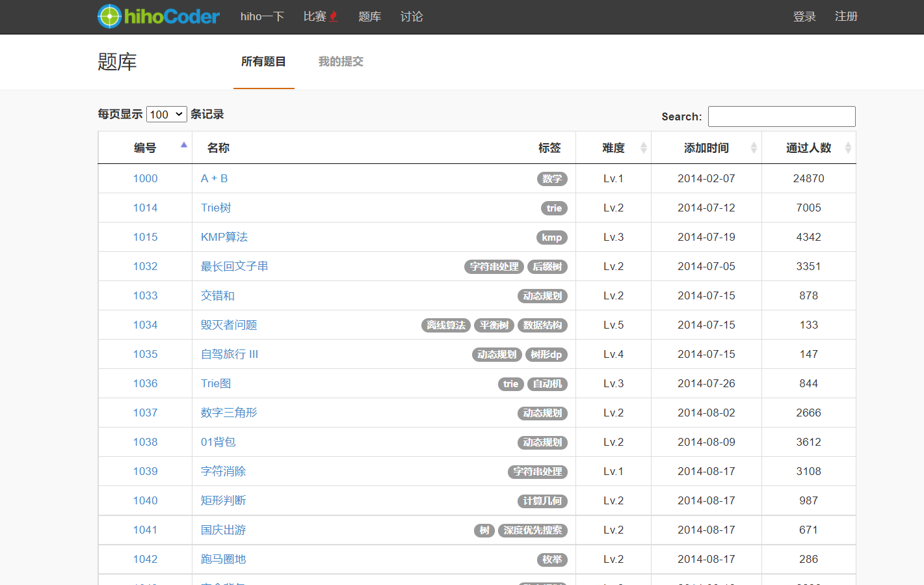Select the Lv.4 difficulty cell
924x585 pixels.
[x=613, y=354]
